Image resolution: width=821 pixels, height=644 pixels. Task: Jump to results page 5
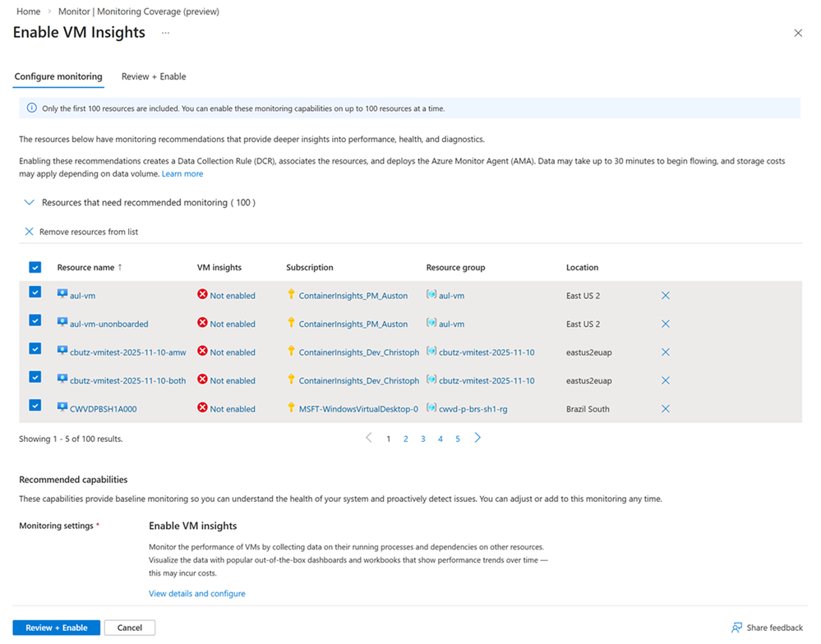pos(458,439)
